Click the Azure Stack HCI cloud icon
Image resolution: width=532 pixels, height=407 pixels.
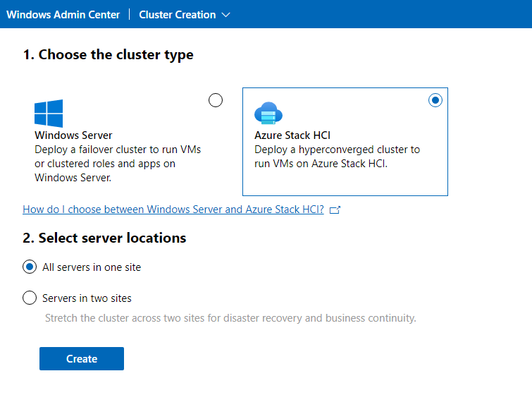pos(268,113)
